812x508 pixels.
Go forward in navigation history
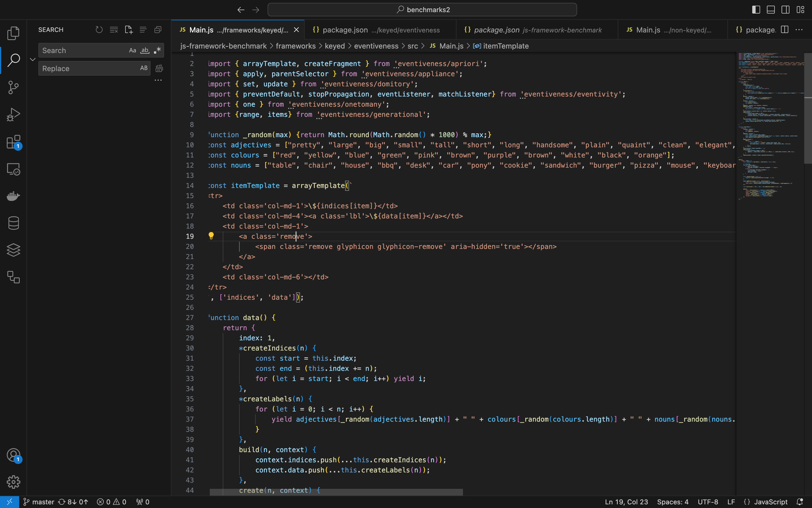pos(256,10)
